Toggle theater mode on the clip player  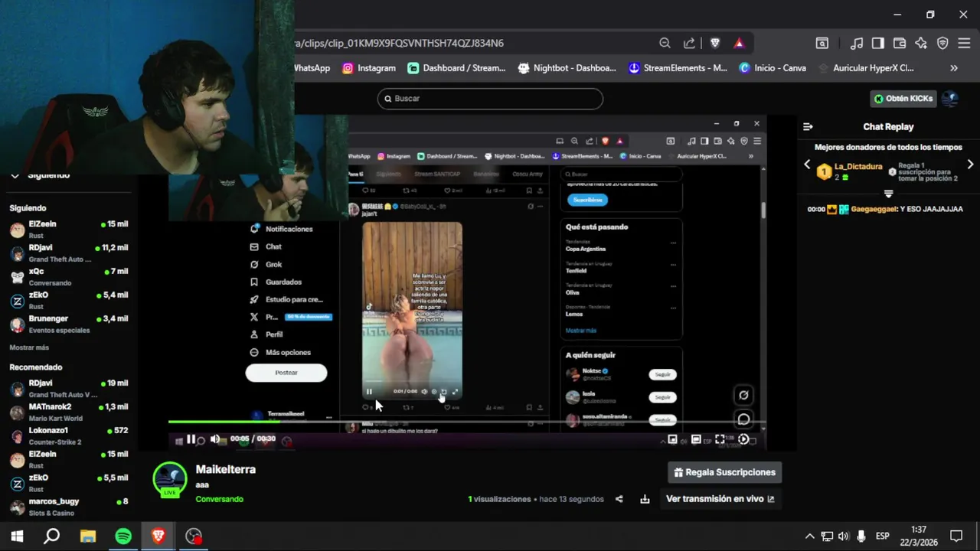tap(696, 439)
